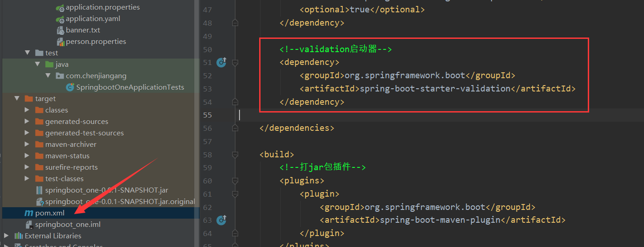Fold the build block at line 58
The width and height of the screenshot is (644, 247).
[235, 154]
